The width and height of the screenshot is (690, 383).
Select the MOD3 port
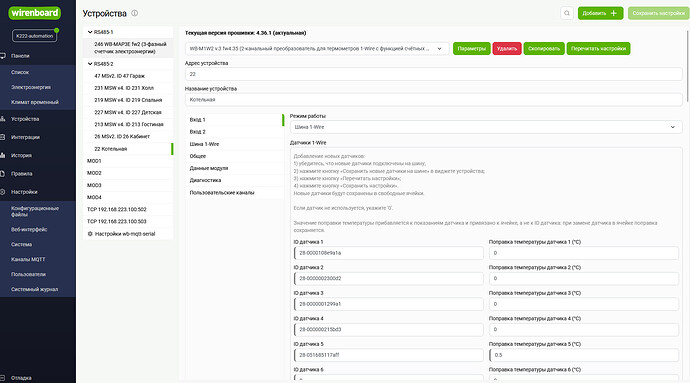pos(128,185)
